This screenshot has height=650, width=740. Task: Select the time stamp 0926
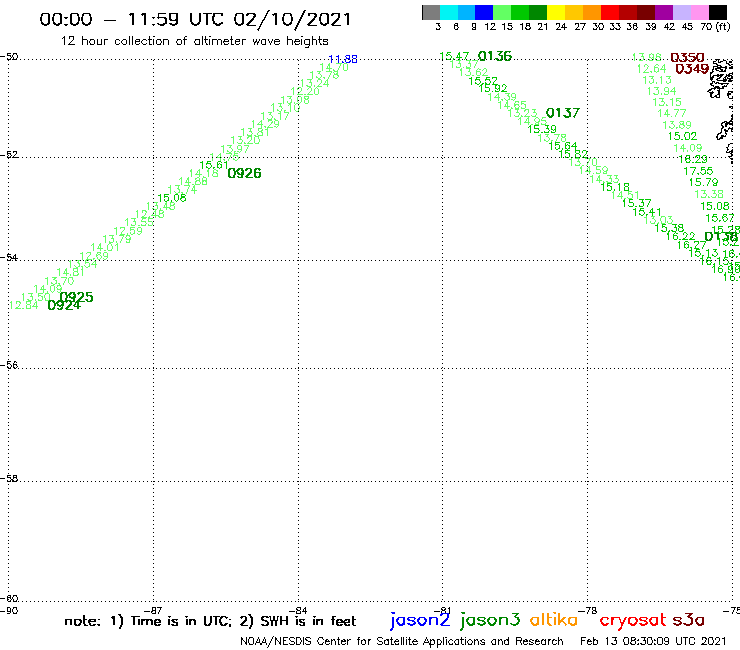tap(244, 174)
